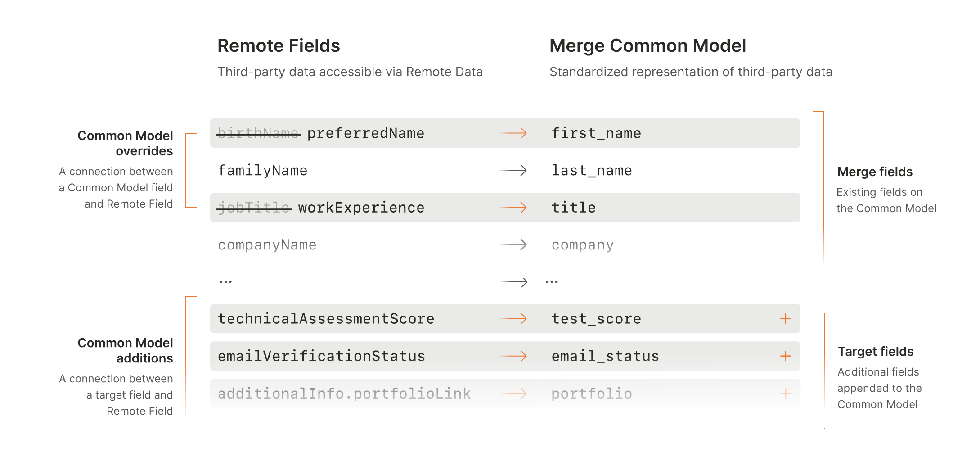The height and width of the screenshot is (453, 980).
Task: Click the plus icon beside email_status
Action: click(785, 356)
